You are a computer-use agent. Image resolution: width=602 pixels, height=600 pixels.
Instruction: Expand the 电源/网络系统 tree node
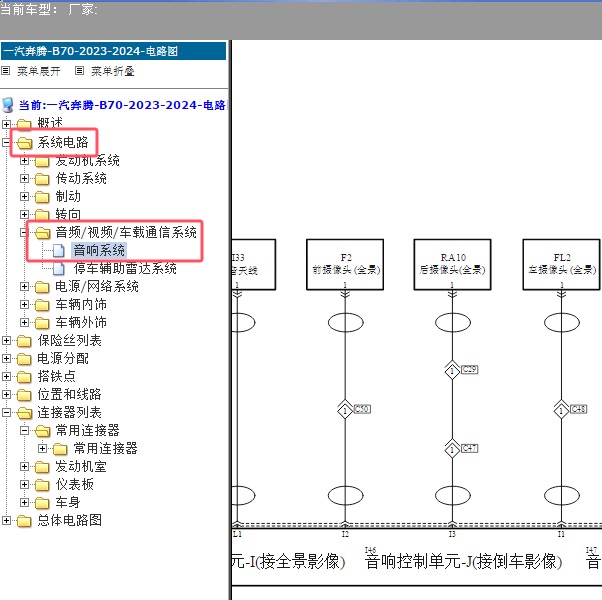24,286
